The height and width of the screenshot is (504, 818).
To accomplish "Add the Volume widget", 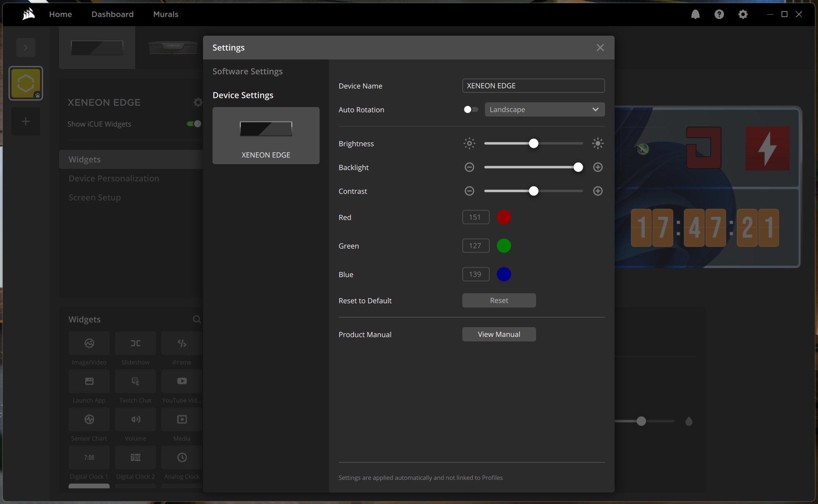I will click(x=135, y=420).
